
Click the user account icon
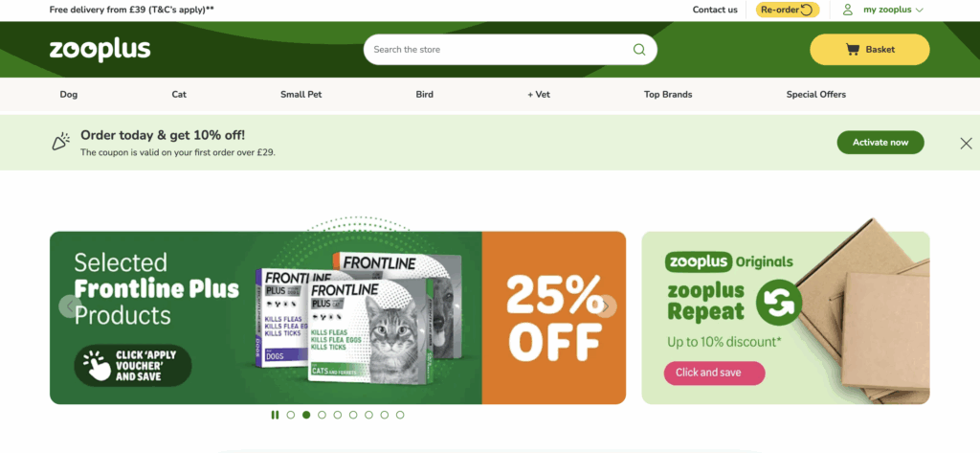[848, 10]
